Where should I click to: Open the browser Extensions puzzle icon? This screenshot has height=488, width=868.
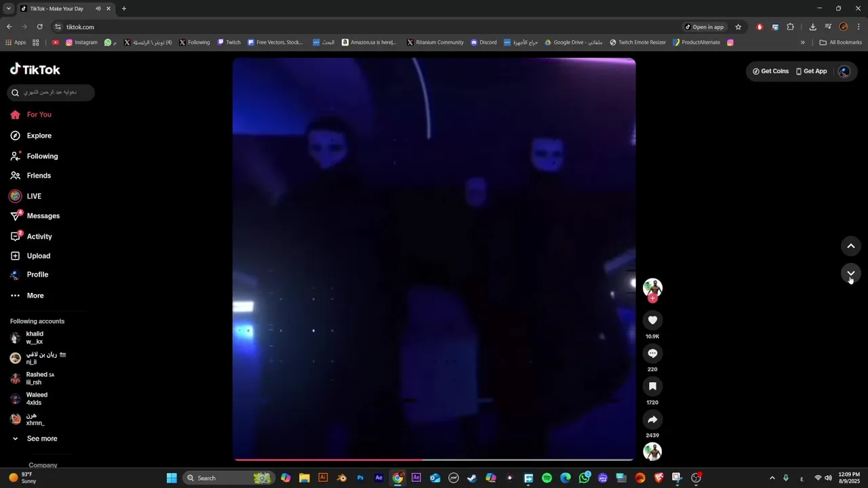point(790,27)
